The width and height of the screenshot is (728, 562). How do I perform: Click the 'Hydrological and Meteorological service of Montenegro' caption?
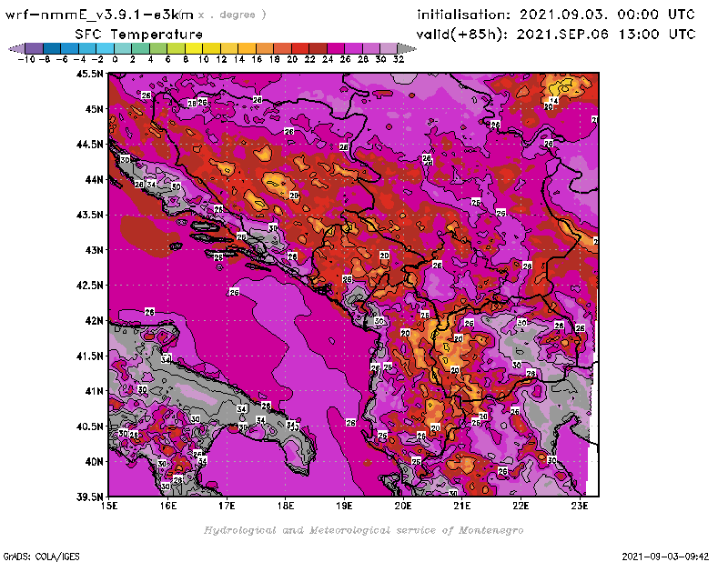tap(363, 530)
